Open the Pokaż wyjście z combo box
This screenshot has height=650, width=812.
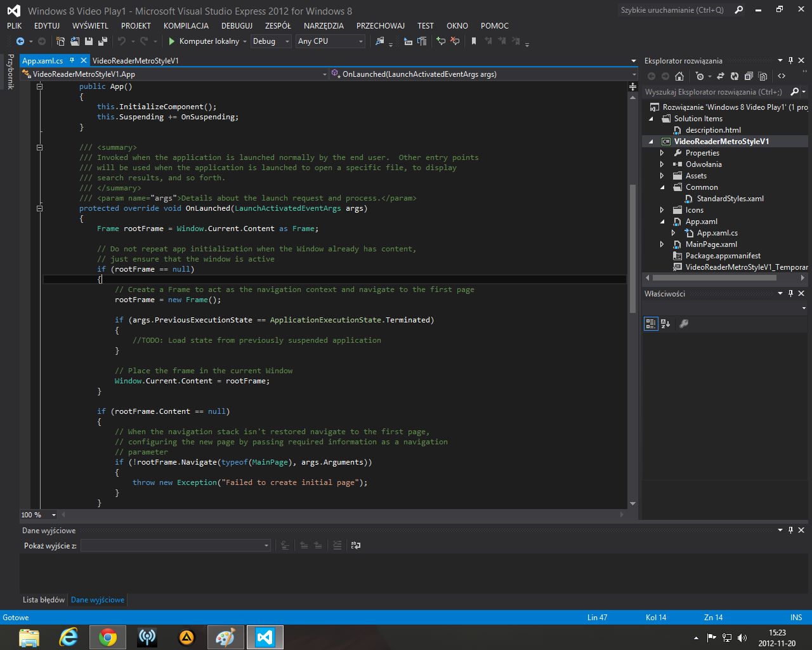point(176,545)
